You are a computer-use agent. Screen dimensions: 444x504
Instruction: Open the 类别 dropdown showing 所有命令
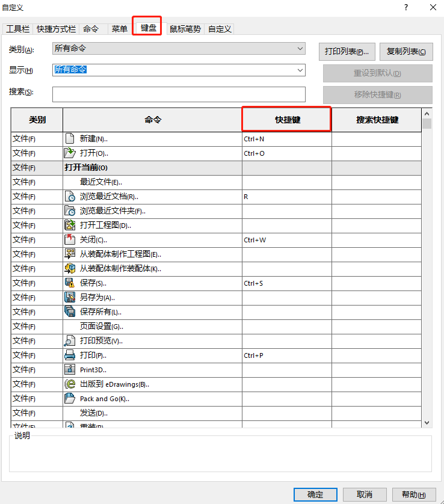pos(179,49)
